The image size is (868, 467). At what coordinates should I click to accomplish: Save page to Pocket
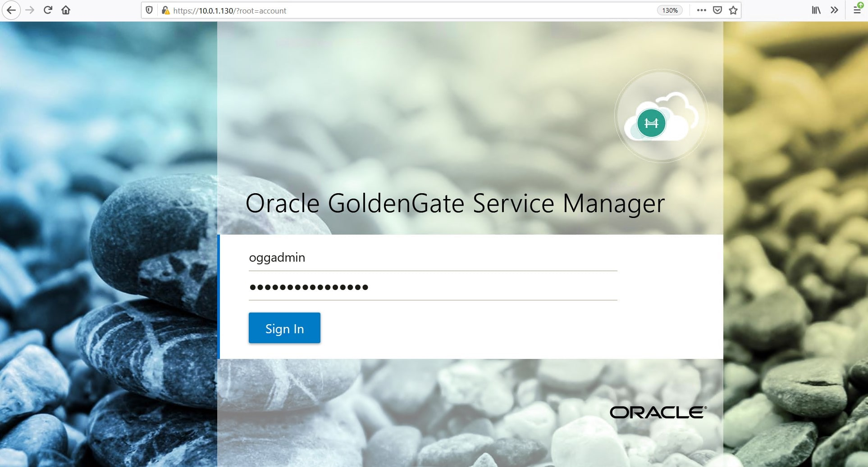[717, 10]
